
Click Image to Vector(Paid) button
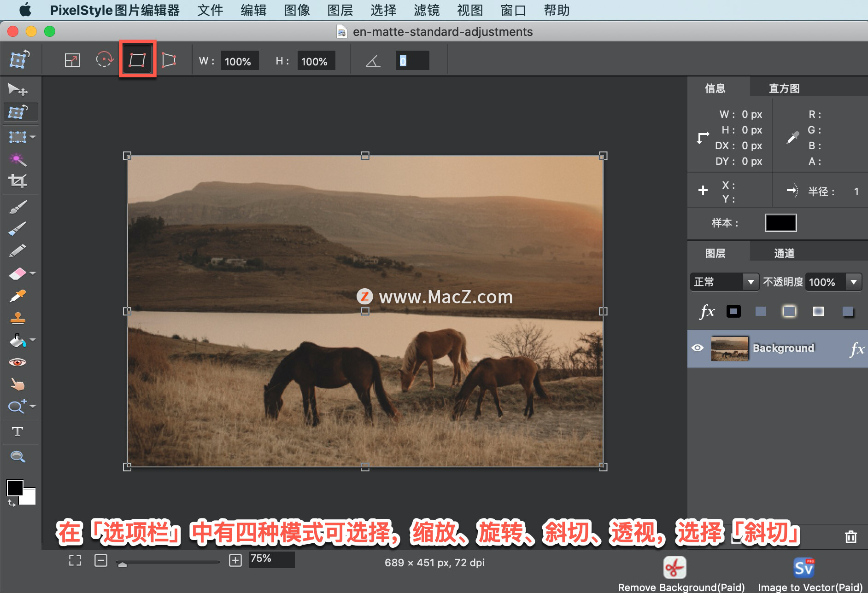(x=803, y=568)
